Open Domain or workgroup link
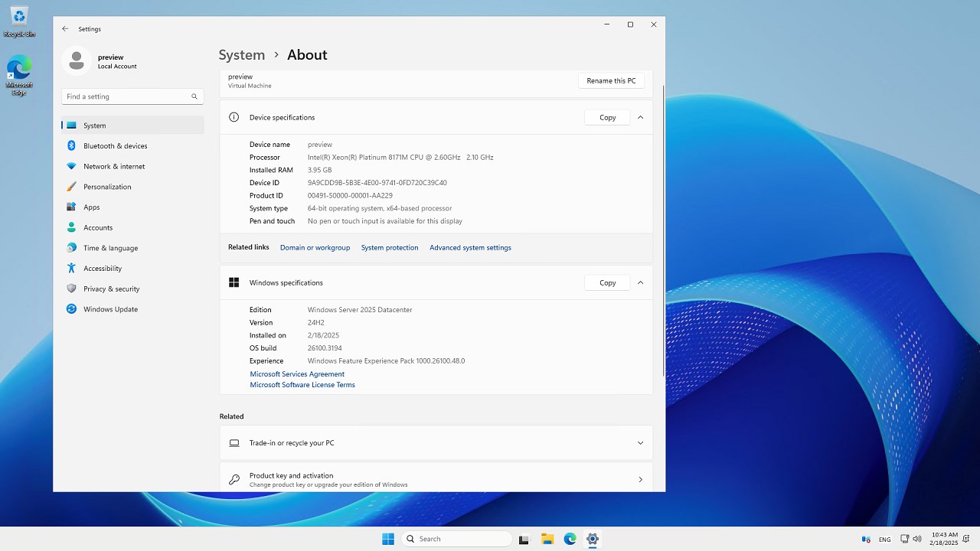Viewport: 980px width, 551px height. (315, 248)
